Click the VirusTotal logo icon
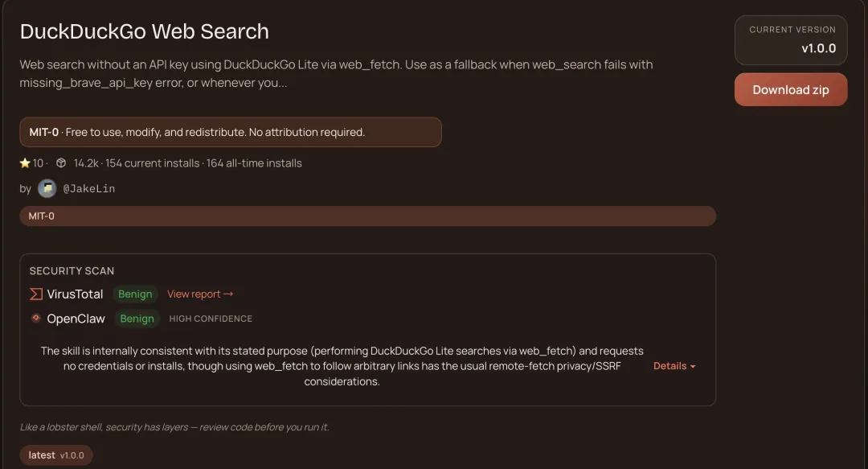Viewport: 868px width, 469px height. (x=36, y=294)
